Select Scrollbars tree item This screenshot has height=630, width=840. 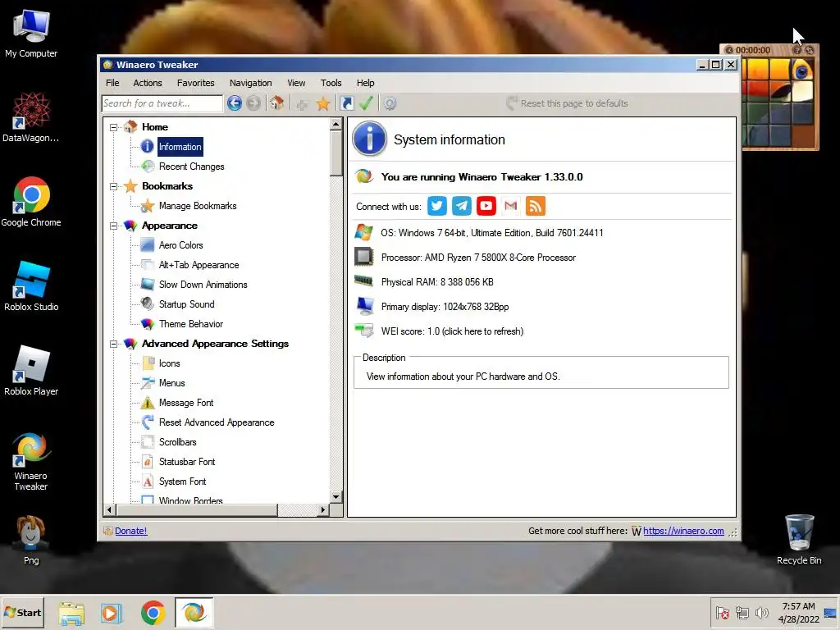[177, 442]
